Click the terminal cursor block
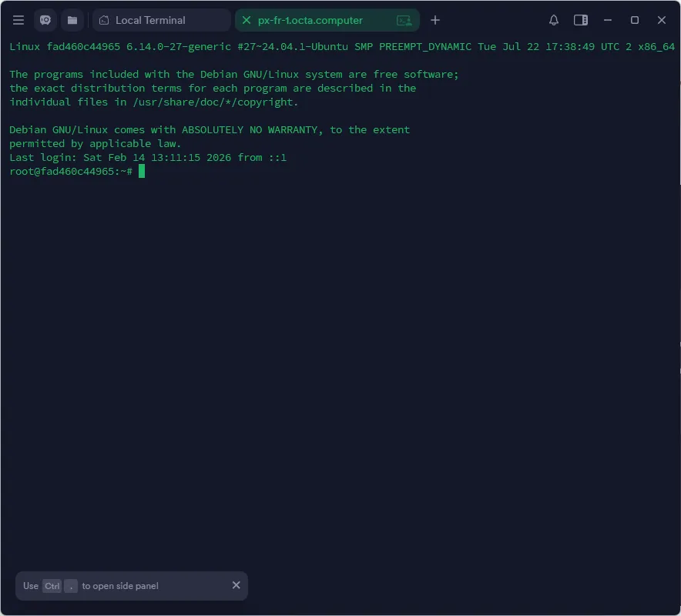681x616 pixels. [142, 172]
